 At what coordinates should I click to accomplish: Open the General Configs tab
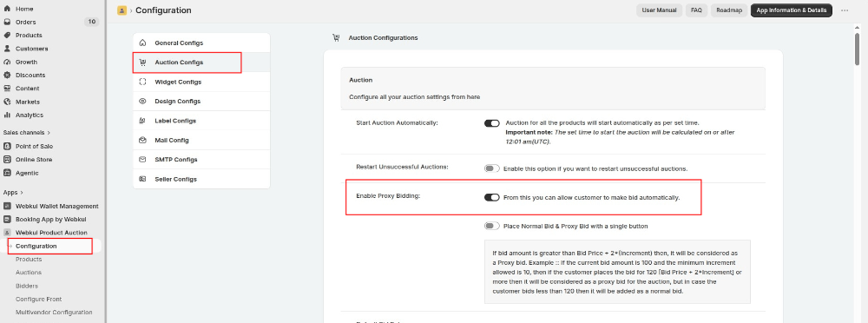(201, 43)
